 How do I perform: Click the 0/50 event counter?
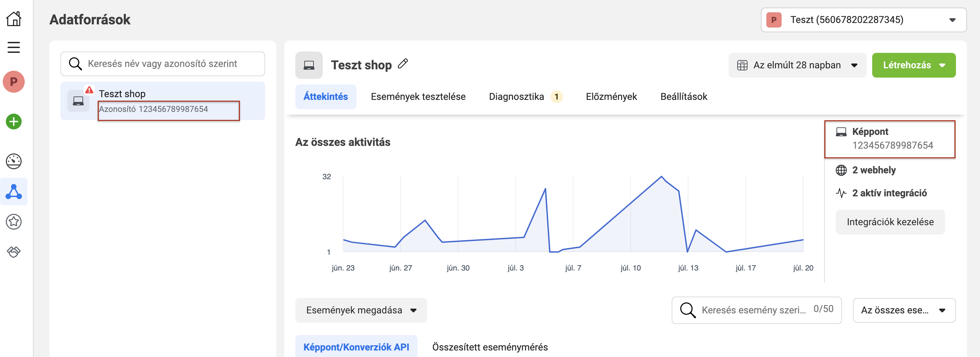tap(823, 309)
